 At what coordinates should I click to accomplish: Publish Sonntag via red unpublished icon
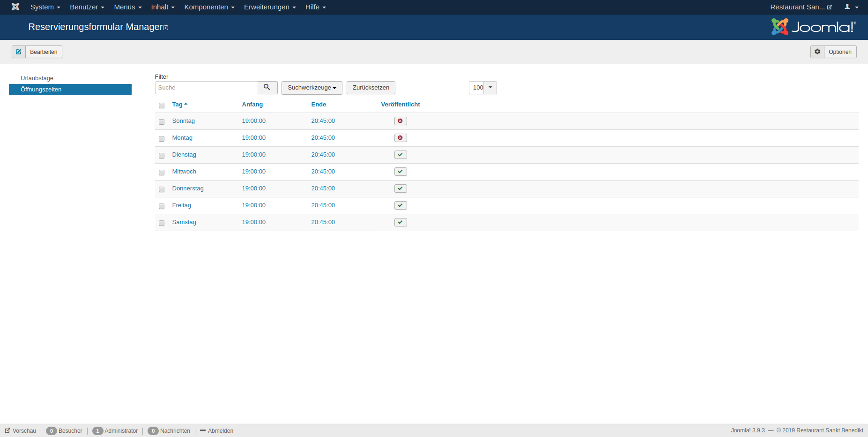(401, 121)
